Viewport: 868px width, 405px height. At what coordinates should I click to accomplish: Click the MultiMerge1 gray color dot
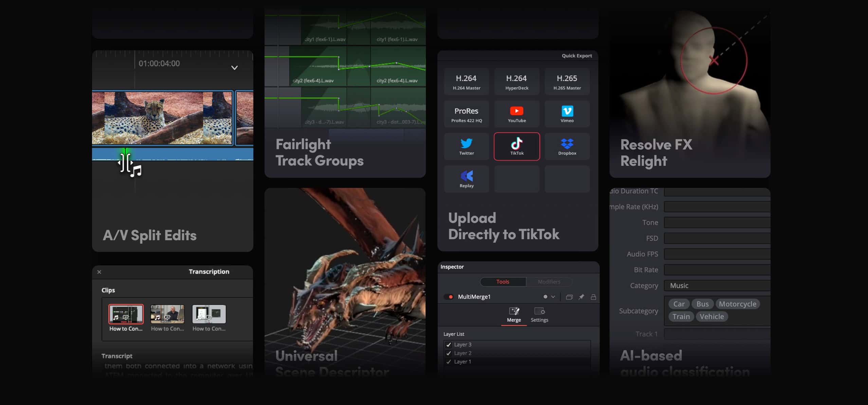point(545,297)
